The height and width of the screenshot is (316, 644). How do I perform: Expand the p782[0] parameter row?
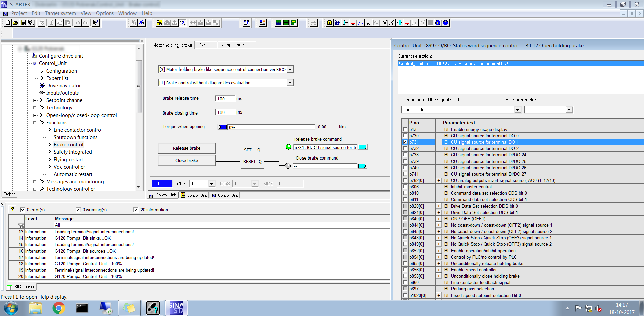pyautogui.click(x=439, y=180)
